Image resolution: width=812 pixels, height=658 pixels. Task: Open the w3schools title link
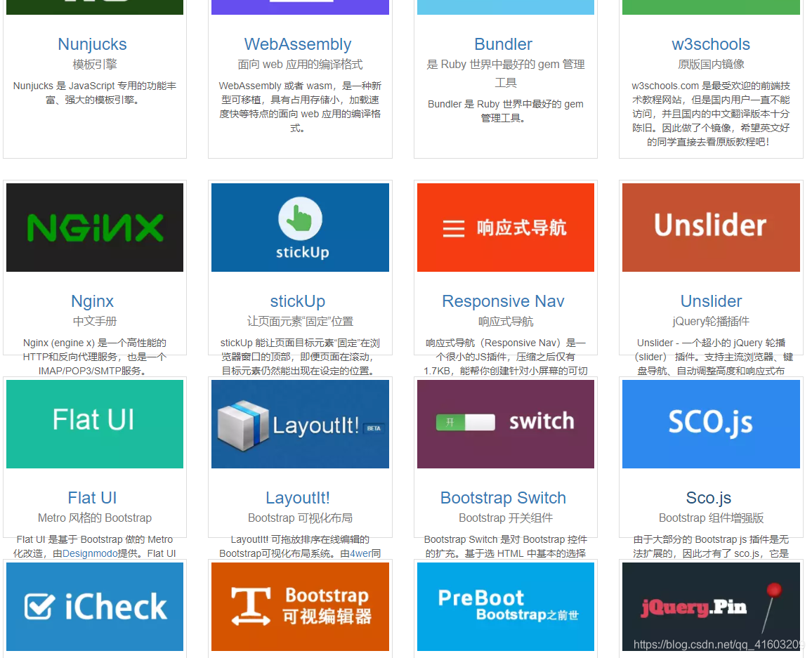point(711,44)
